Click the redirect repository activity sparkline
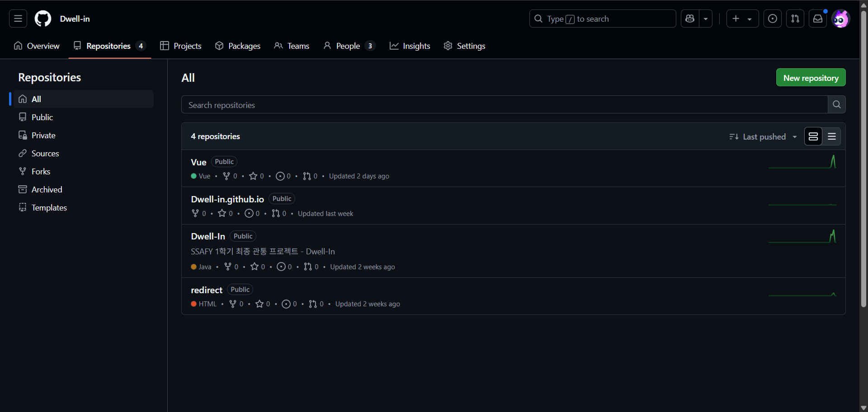This screenshot has width=868, height=412. 802,294
